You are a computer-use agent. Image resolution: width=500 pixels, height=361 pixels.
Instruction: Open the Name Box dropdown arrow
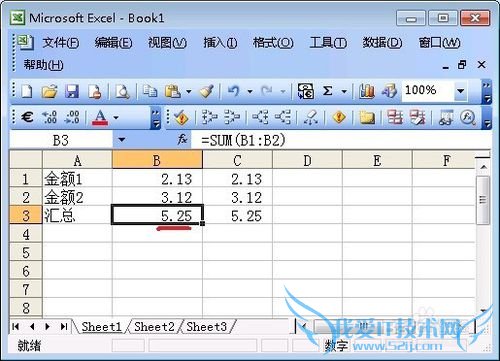tap(122, 140)
